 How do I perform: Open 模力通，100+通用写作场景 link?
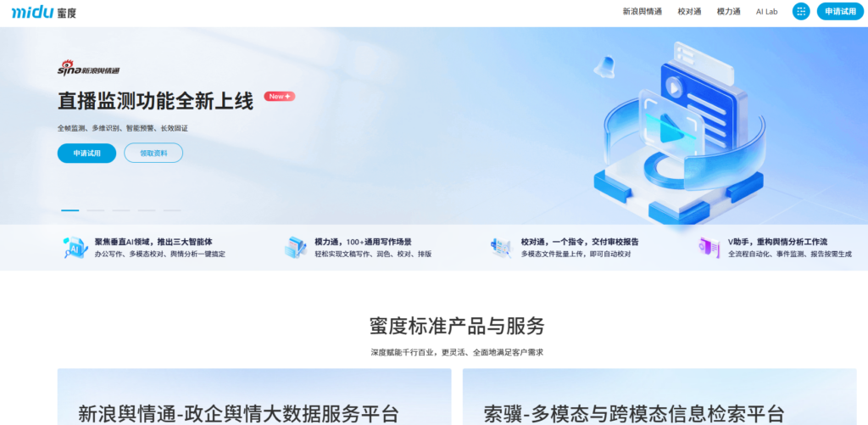coord(363,242)
